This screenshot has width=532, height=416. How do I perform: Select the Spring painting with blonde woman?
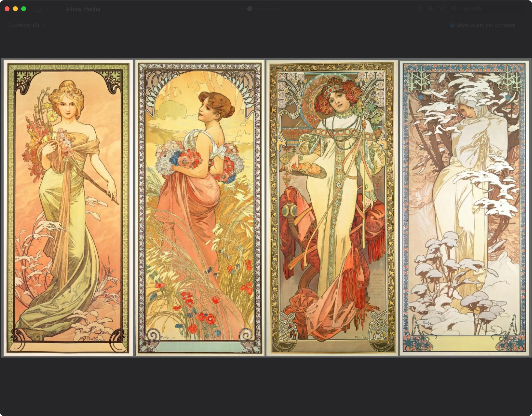tap(68, 208)
